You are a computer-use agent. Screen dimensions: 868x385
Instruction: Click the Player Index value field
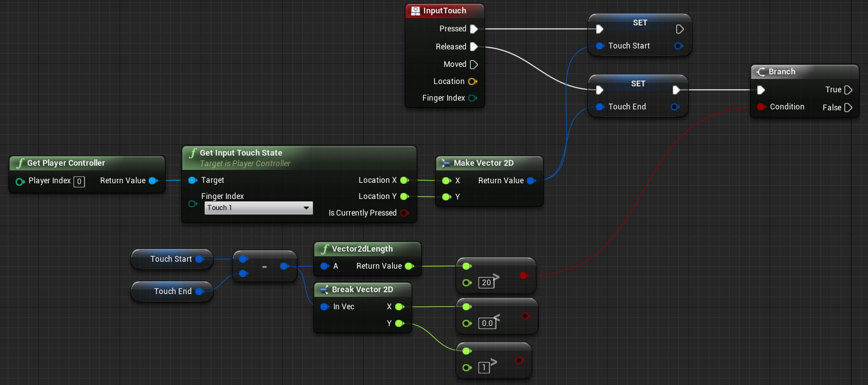pos(79,181)
